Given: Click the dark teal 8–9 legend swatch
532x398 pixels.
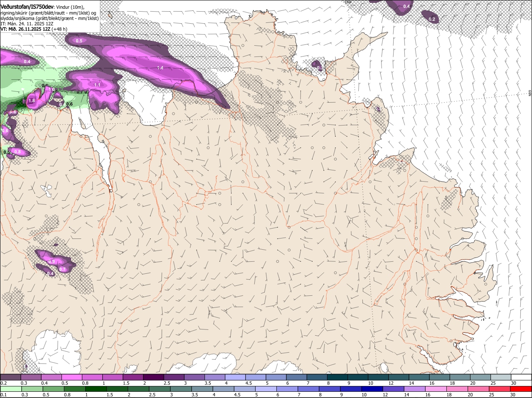Looking at the screenshot, I should [x=338, y=377].
